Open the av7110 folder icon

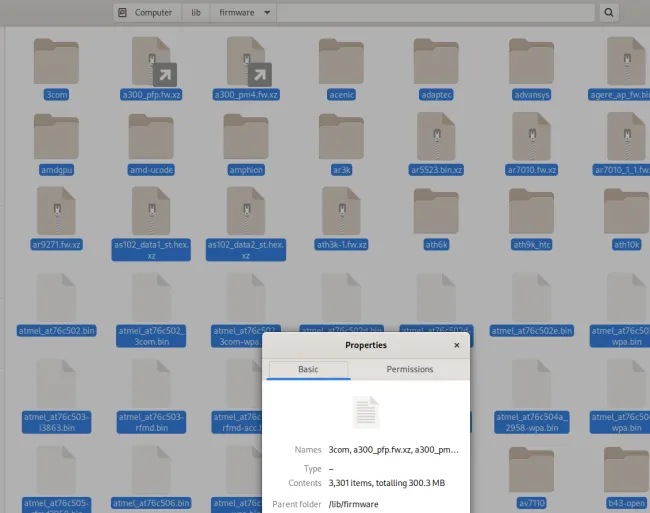pos(531,469)
